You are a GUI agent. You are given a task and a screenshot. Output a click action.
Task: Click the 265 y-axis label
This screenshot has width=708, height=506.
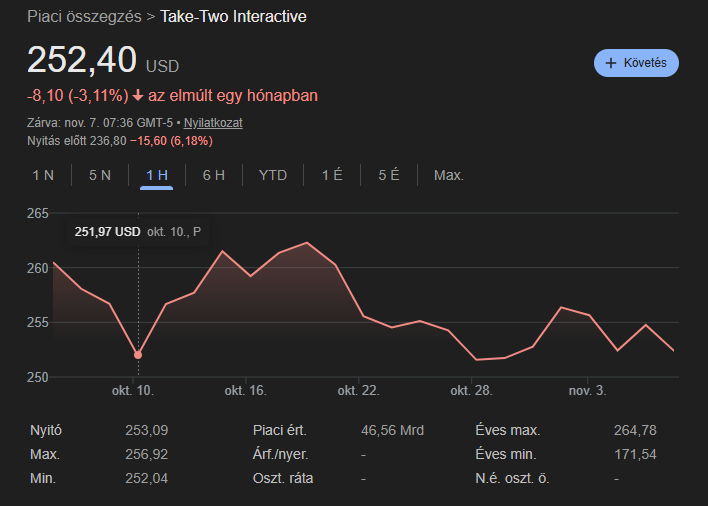37,214
